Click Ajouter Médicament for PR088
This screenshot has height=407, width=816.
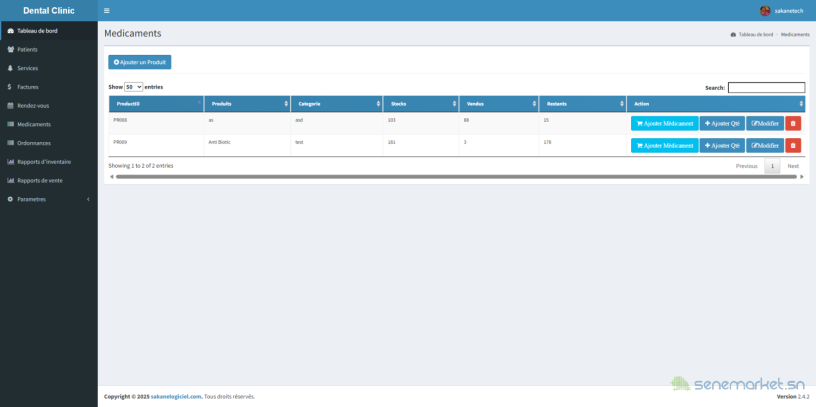[665, 123]
